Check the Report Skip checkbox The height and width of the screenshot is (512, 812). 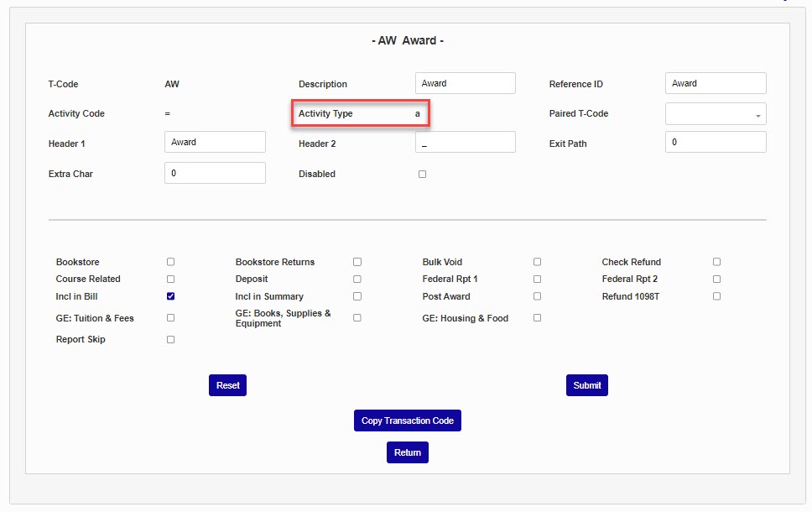coord(170,340)
